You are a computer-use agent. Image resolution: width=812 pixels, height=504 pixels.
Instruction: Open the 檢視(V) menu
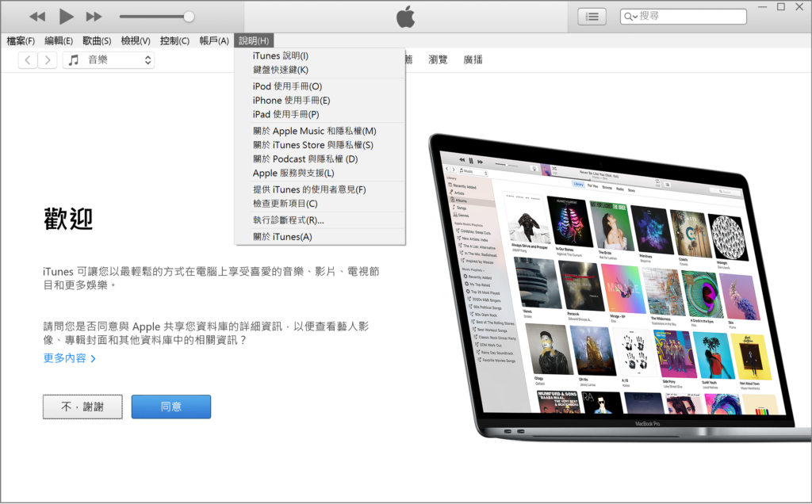point(136,41)
